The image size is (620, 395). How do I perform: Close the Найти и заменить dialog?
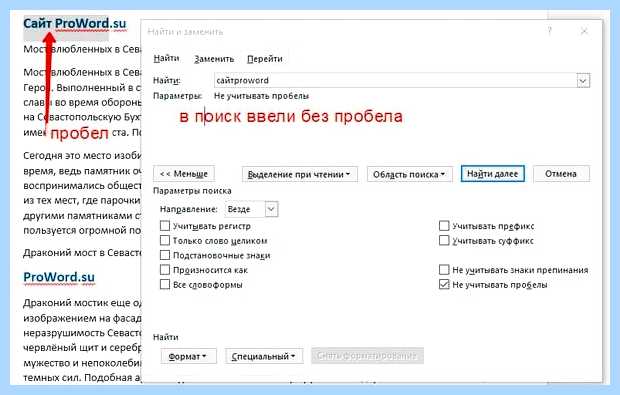584,31
